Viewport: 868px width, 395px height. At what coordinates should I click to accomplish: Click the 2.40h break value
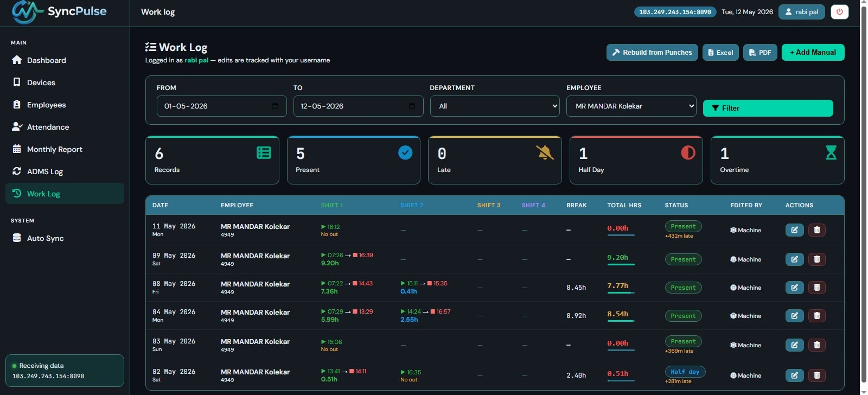coord(576,375)
